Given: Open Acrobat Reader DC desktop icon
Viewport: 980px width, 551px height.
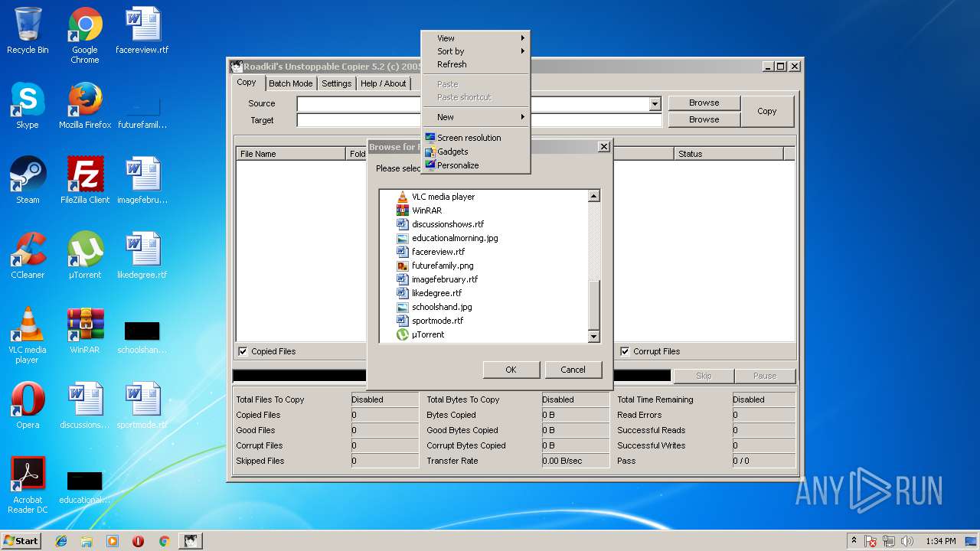Looking at the screenshot, I should [28, 485].
